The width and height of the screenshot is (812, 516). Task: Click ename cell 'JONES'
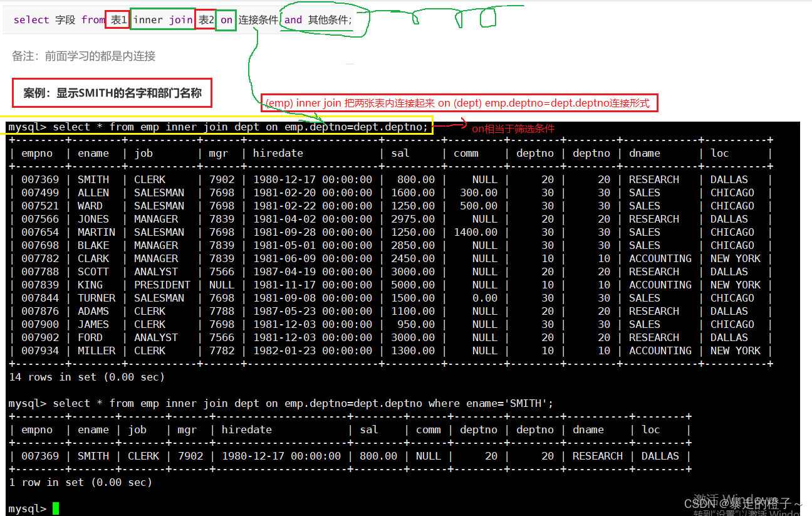[x=93, y=219]
